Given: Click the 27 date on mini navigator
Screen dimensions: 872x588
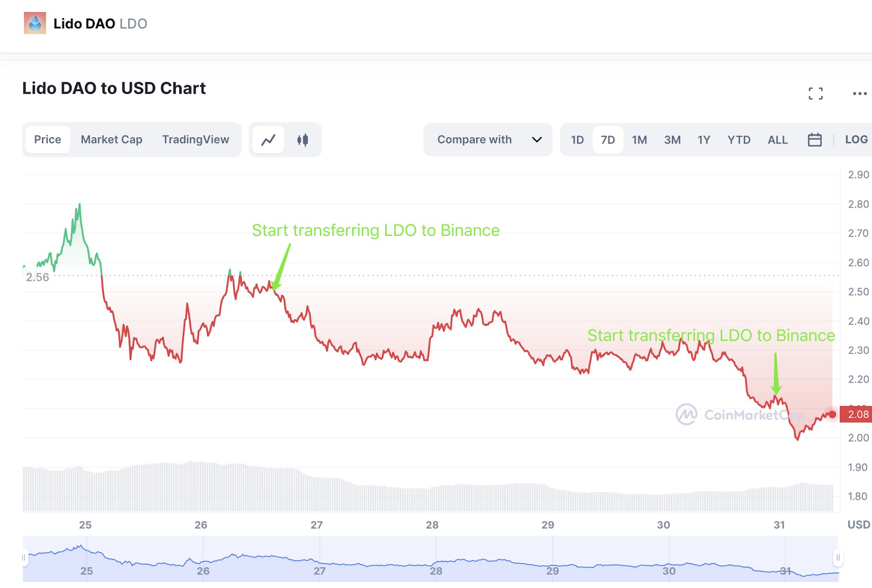Looking at the screenshot, I should click(319, 571).
